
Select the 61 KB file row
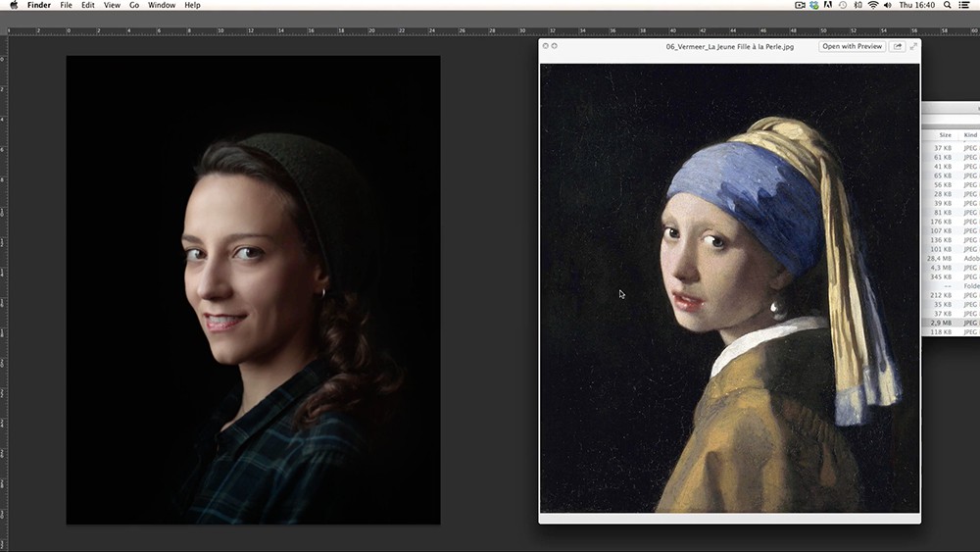952,158
